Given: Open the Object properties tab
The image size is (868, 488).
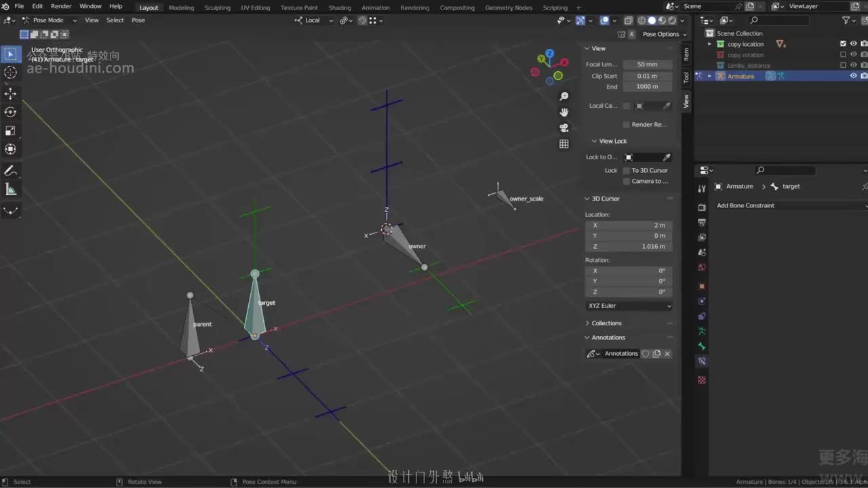Looking at the screenshot, I should (702, 286).
